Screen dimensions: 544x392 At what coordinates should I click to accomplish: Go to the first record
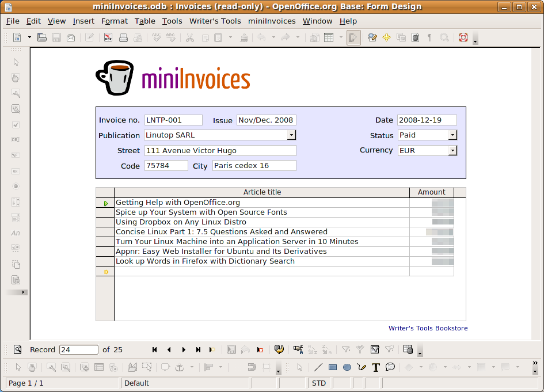154,349
